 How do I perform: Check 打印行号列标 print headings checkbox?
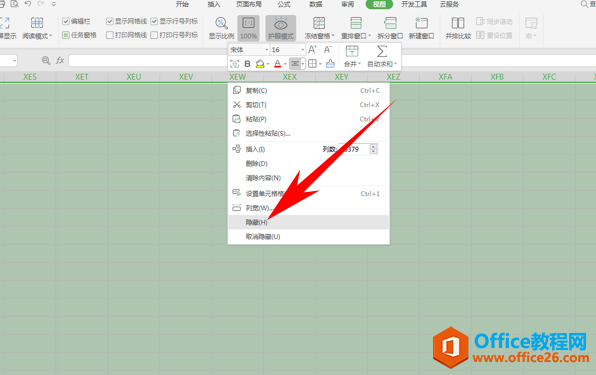pyautogui.click(x=154, y=35)
